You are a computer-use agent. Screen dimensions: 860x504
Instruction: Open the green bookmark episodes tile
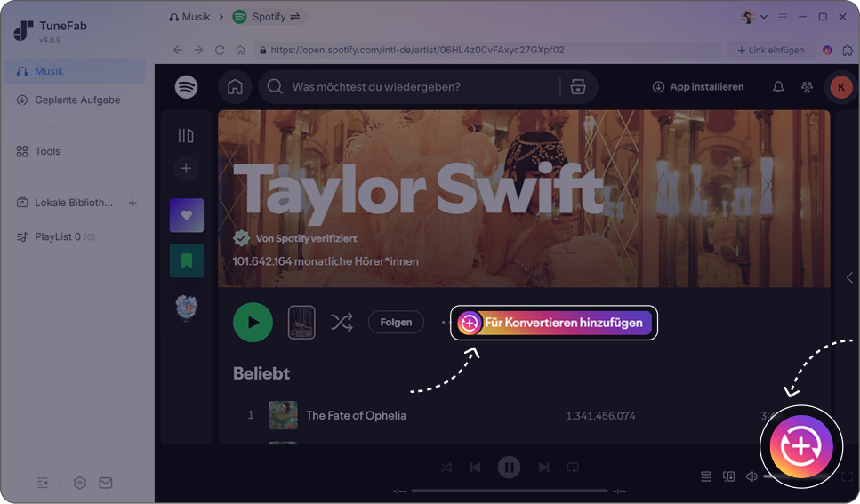187,260
